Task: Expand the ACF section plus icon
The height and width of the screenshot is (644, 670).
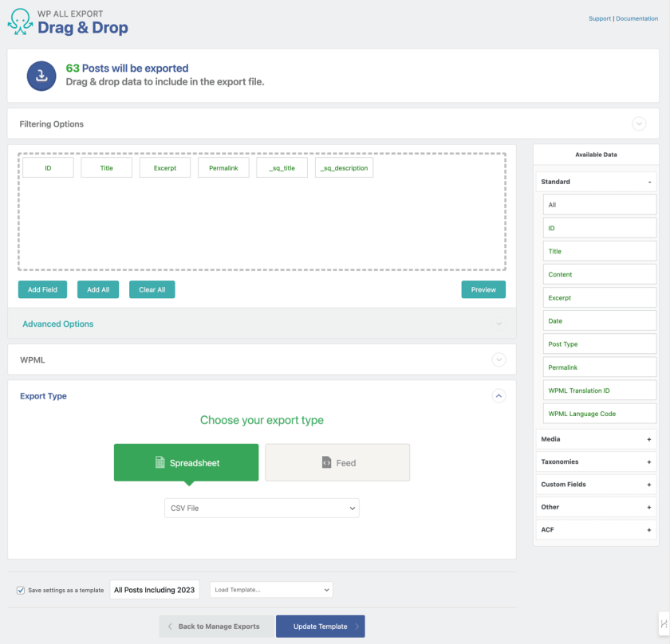Action: click(x=648, y=530)
